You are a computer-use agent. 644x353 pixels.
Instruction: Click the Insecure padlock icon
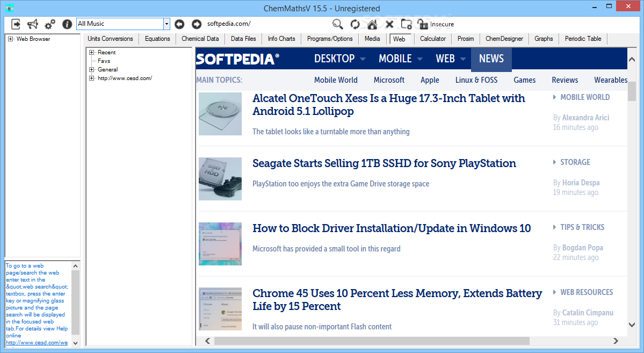[x=423, y=24]
